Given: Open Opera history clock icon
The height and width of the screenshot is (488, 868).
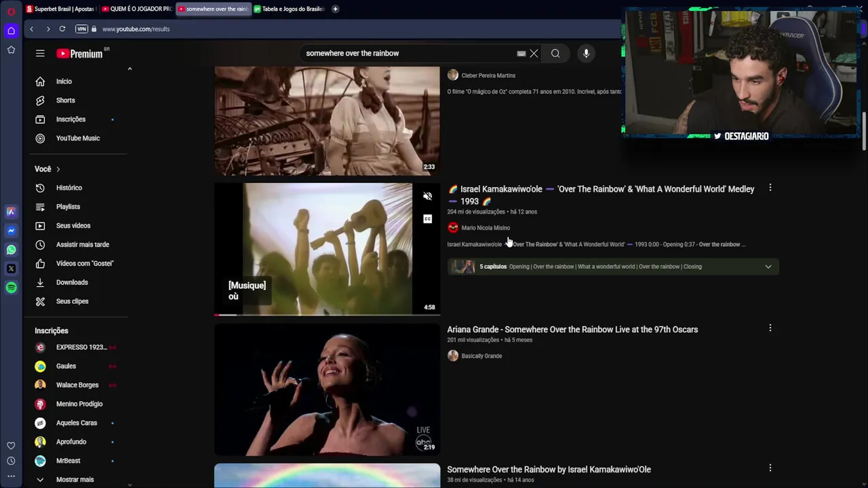Looking at the screenshot, I should click(11, 461).
